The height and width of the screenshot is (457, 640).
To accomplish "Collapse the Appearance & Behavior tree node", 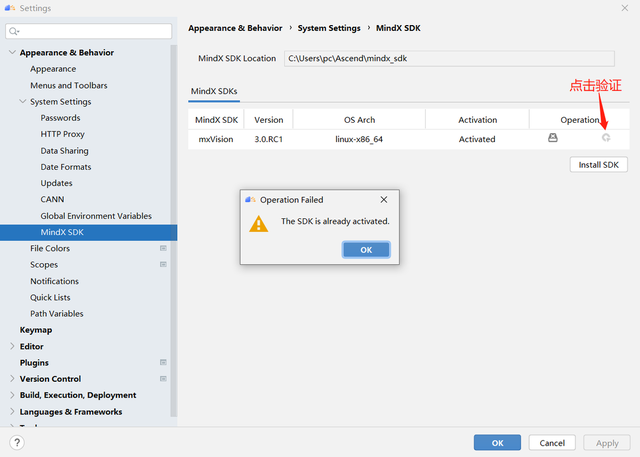I will (12, 52).
